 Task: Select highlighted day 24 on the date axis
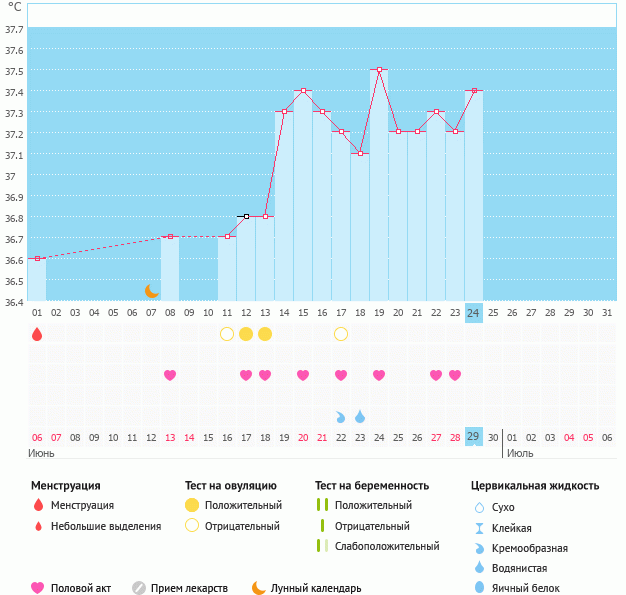pos(474,313)
